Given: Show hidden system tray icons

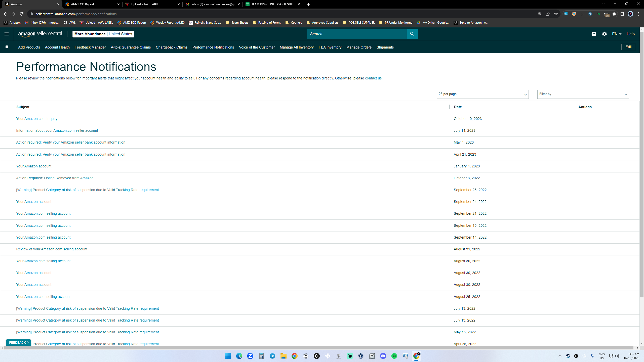Looking at the screenshot, I should tap(560, 356).
